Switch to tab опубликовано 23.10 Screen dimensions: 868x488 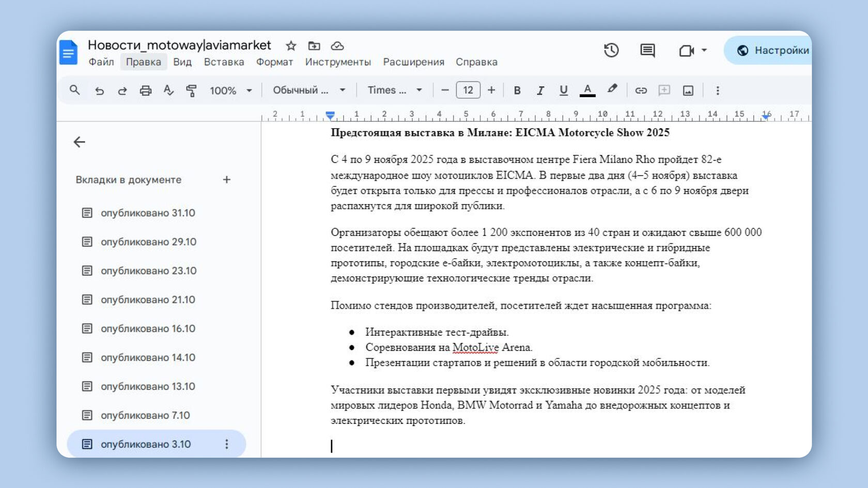(148, 271)
